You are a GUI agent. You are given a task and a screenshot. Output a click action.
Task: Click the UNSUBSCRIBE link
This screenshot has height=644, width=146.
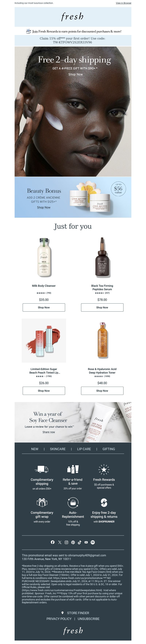tap(89, 619)
